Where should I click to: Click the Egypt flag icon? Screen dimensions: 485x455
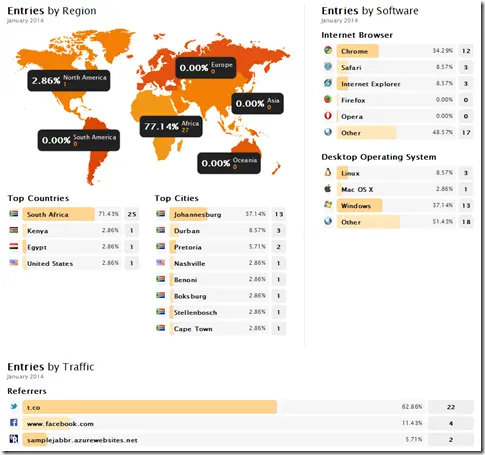tap(14, 246)
